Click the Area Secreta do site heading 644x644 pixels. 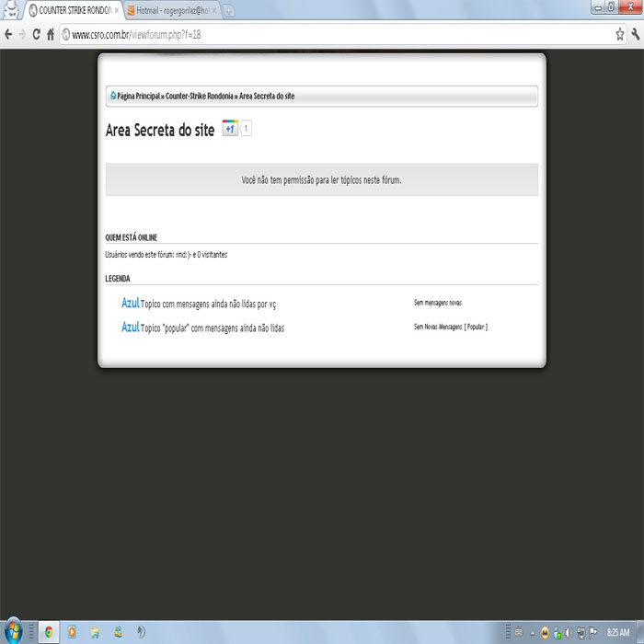click(x=160, y=131)
